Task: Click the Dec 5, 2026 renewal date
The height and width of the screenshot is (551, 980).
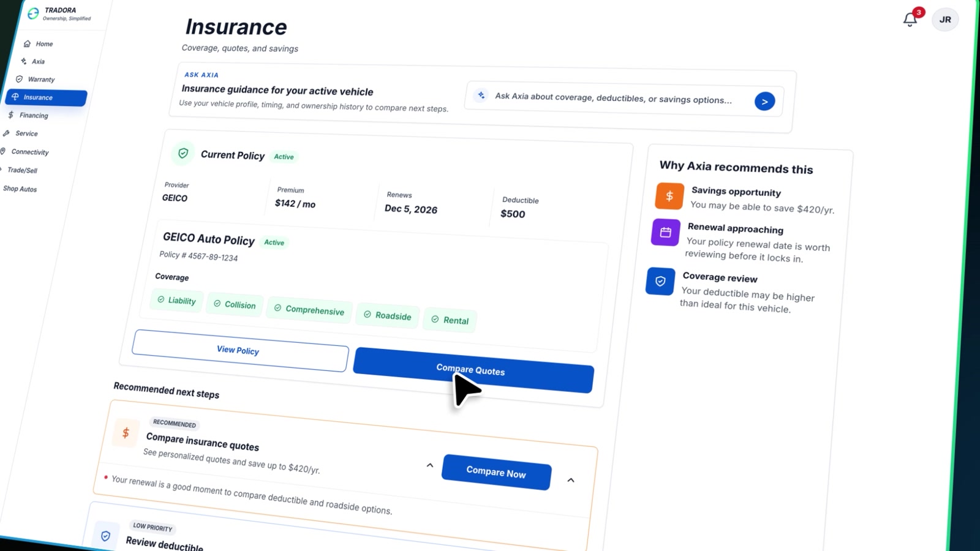Action: (x=411, y=209)
